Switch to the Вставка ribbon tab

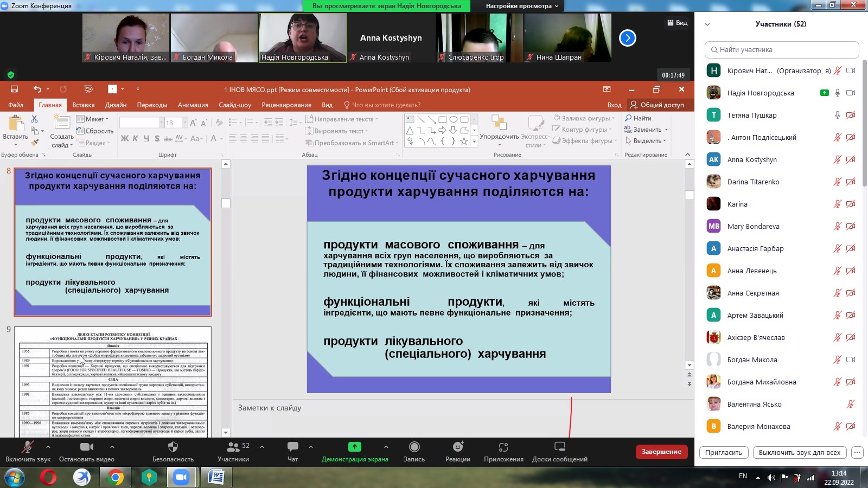click(x=83, y=105)
